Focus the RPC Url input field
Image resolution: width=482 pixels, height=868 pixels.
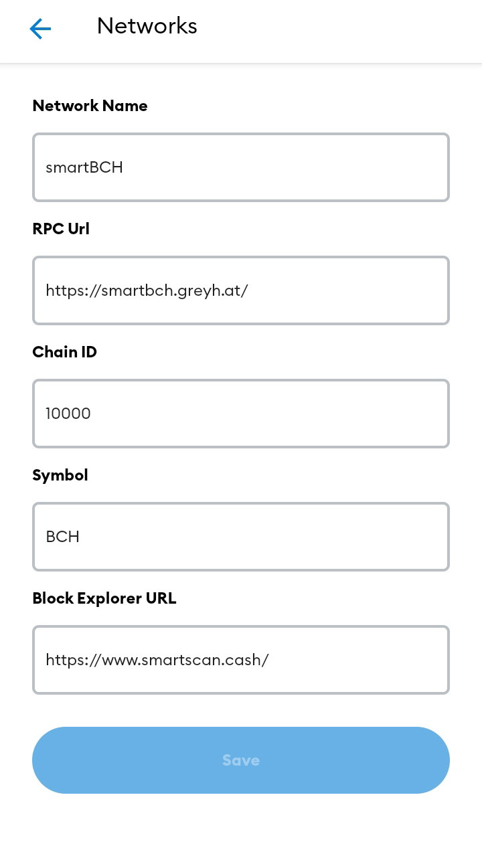[x=241, y=290]
